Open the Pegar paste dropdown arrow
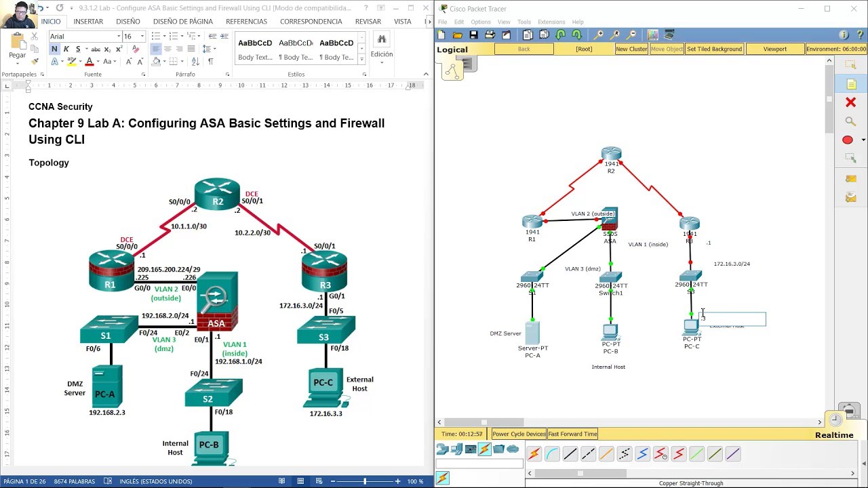Viewport: 868px width, 488px height. [18, 63]
